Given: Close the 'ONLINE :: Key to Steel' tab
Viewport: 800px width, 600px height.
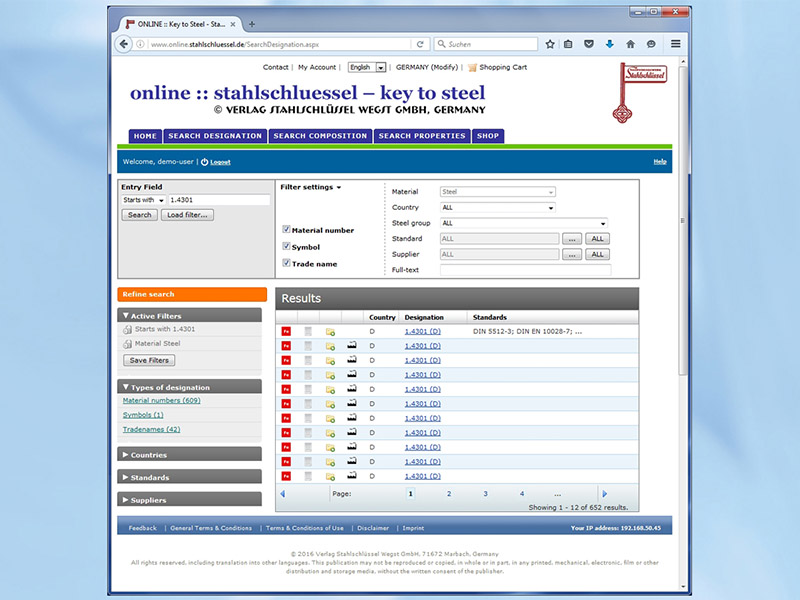Looking at the screenshot, I should pyautogui.click(x=233, y=24).
